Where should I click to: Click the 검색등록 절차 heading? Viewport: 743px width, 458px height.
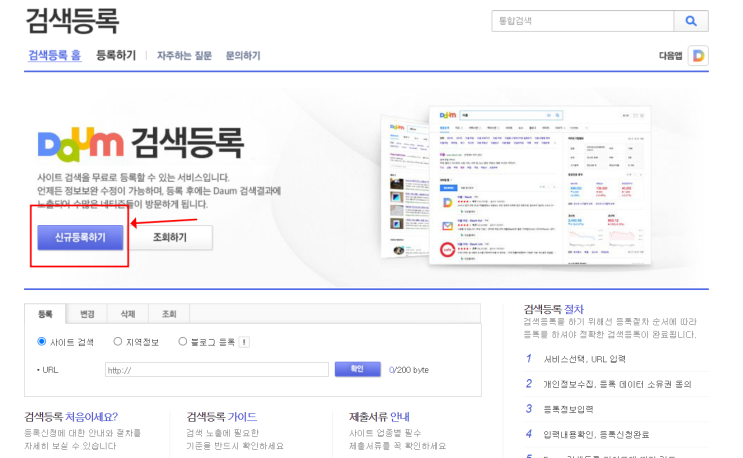click(x=553, y=309)
